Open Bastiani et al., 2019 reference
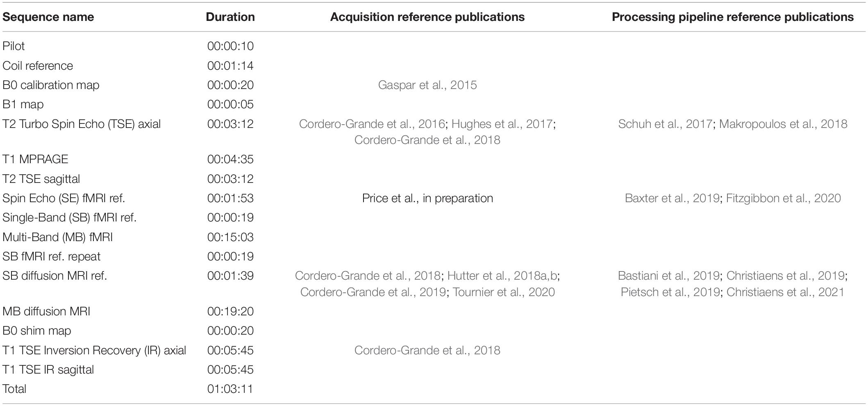Viewport: 868px width, 406px height. click(668, 276)
